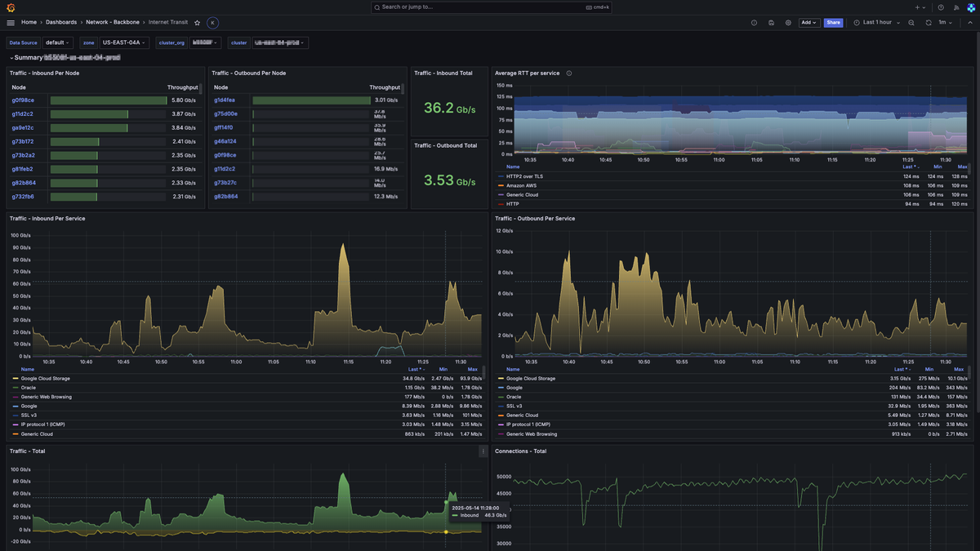Viewport: 980px width, 551px height.
Task: Click the Grafana logo icon
Action: [10, 7]
